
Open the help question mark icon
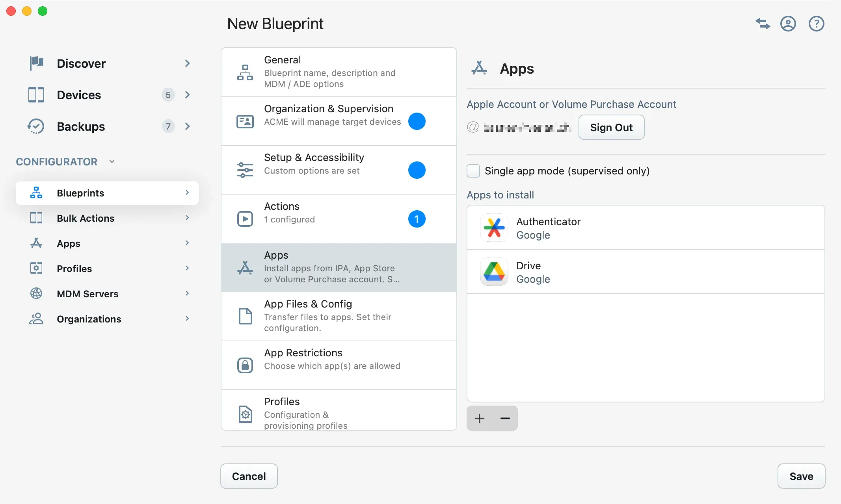pos(817,24)
